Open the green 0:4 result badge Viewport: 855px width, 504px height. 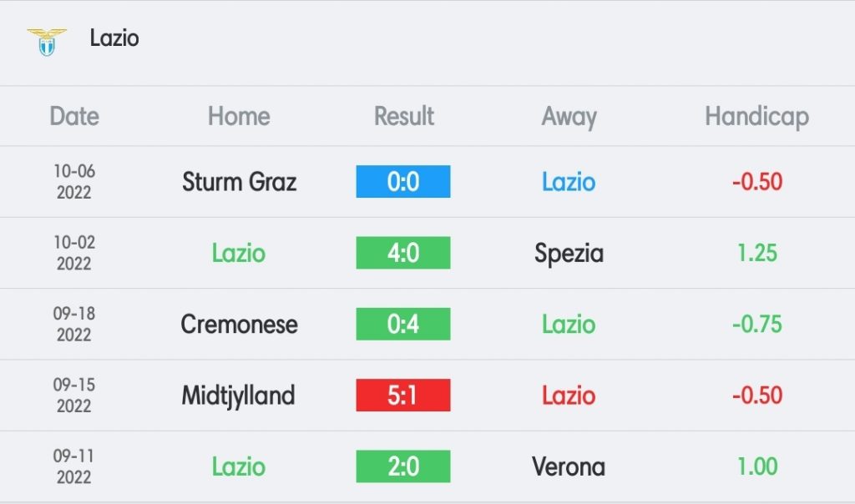pos(403,325)
